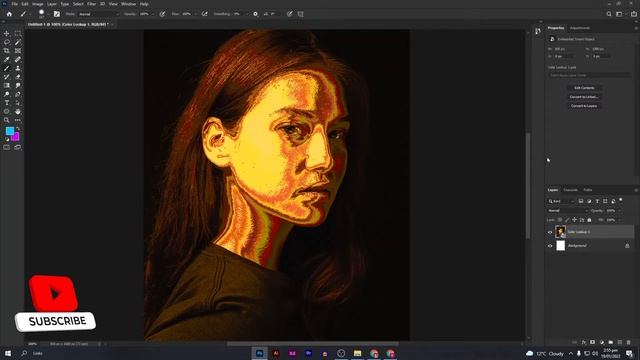Image resolution: width=640 pixels, height=360 pixels.
Task: Switch to the Paths tab
Action: pos(588,190)
